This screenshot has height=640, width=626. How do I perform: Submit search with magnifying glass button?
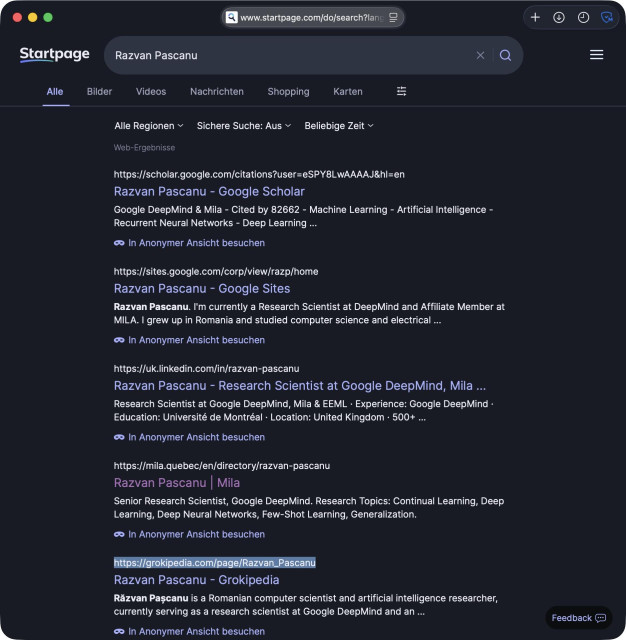coord(505,55)
